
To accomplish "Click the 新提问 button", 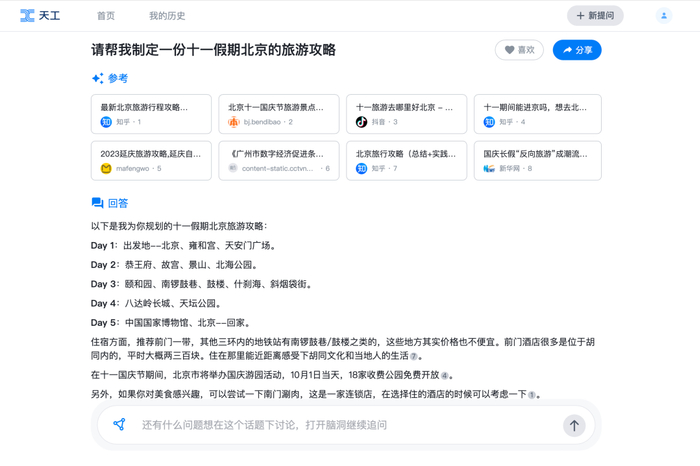I will [x=595, y=16].
